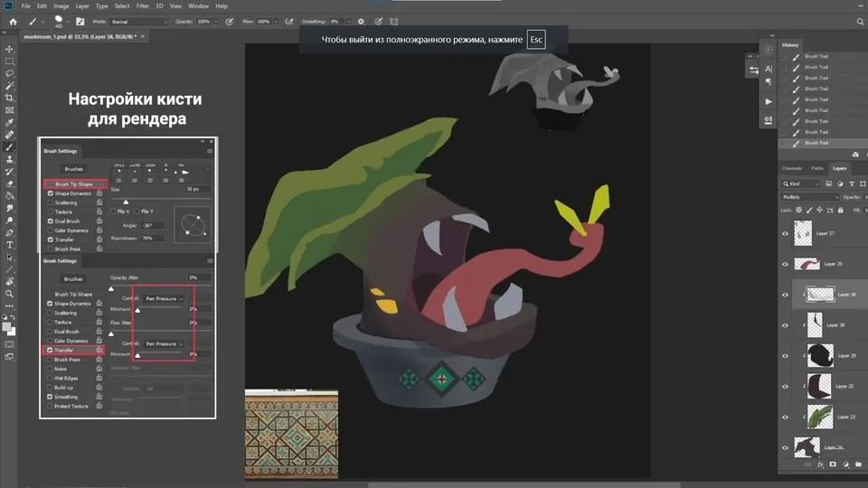
Task: Open the tool preset picker arrow
Action: [42, 22]
